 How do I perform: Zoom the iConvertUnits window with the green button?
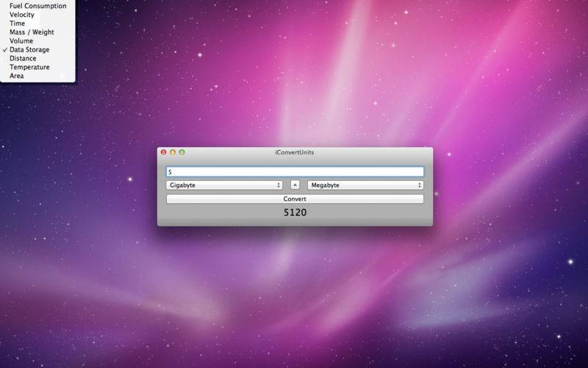[x=182, y=152]
